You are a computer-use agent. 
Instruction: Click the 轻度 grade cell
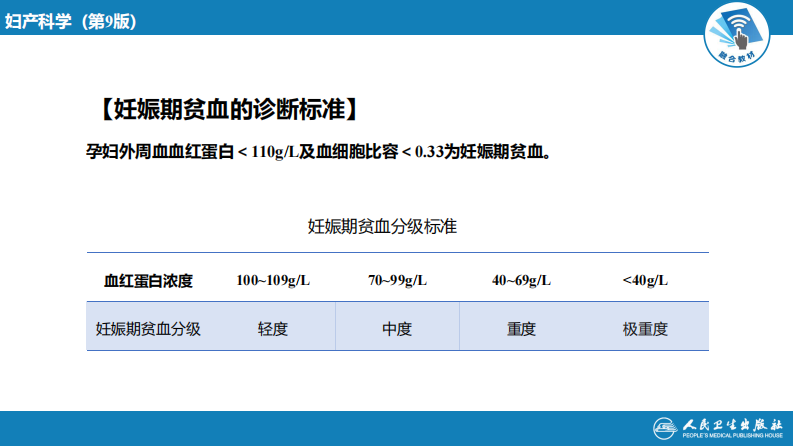(273, 329)
